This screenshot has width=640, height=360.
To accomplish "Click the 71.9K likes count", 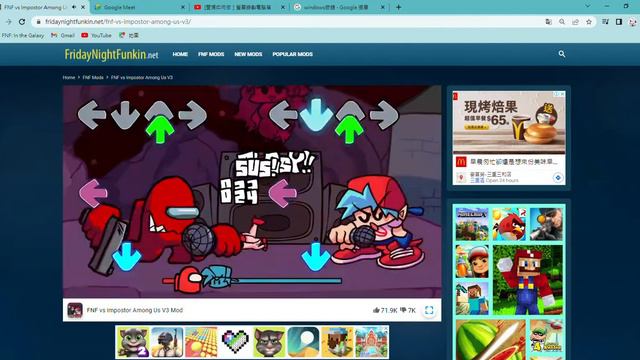I will click(x=389, y=310).
